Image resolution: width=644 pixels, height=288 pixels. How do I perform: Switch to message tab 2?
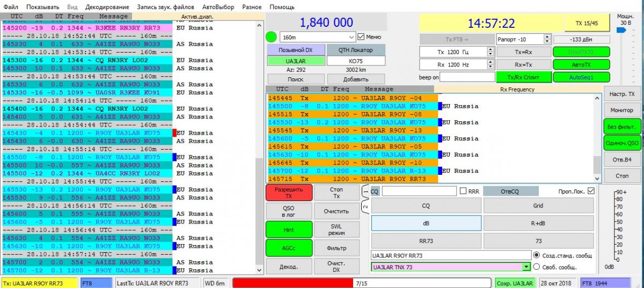365,206
